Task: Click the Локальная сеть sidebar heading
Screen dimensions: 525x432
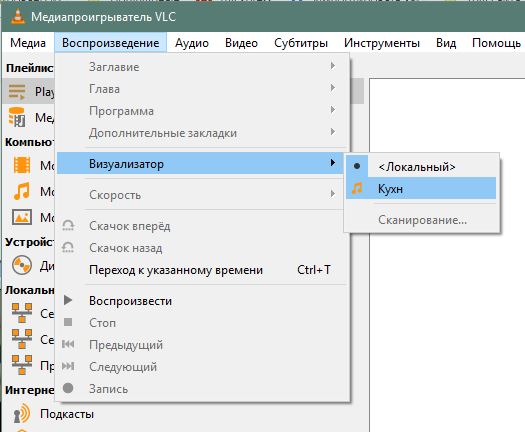Action: tap(30, 290)
